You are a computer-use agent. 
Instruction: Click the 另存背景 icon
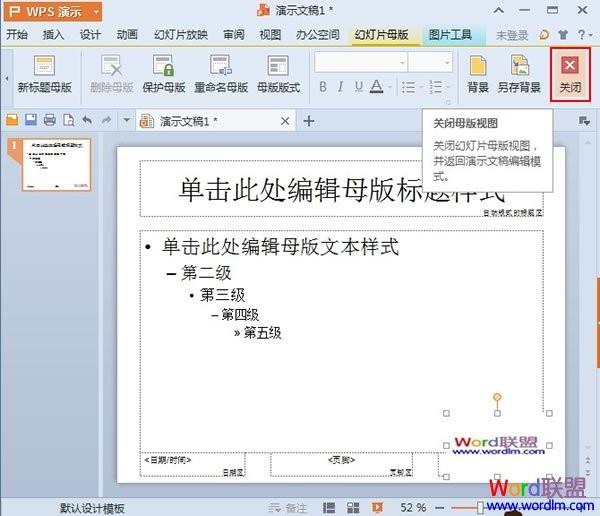[x=519, y=65]
